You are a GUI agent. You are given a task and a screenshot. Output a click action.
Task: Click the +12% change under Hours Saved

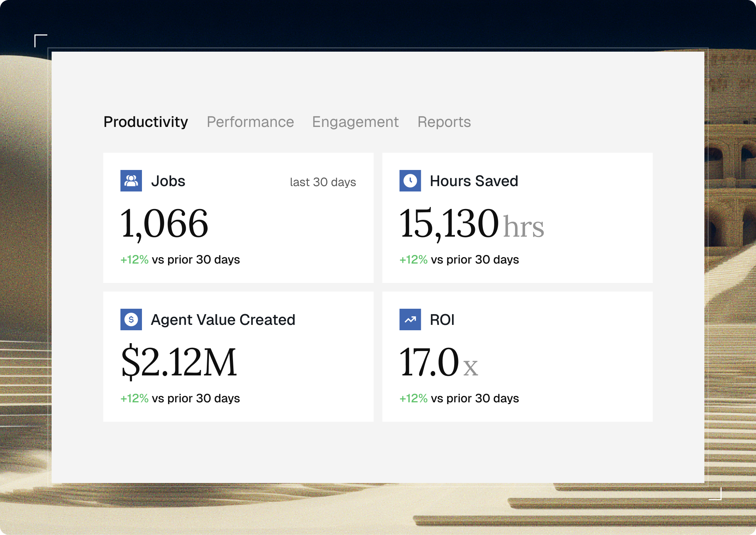[413, 260]
